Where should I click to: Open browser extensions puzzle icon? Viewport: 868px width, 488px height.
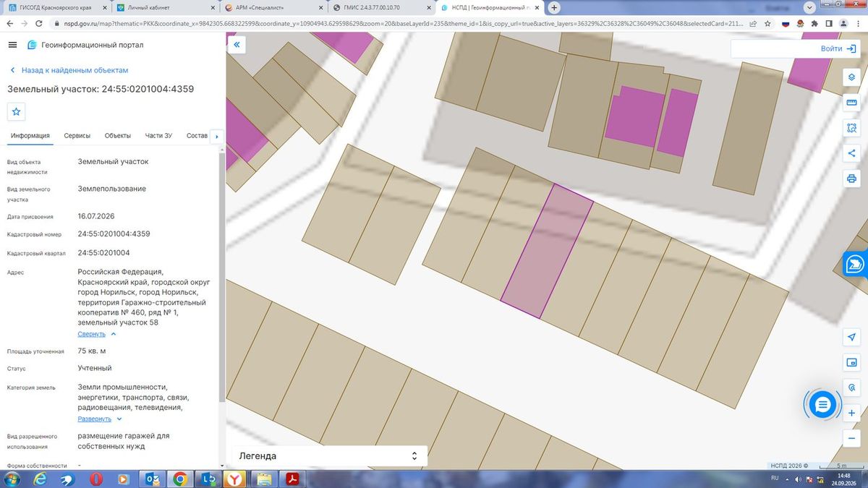(x=816, y=23)
